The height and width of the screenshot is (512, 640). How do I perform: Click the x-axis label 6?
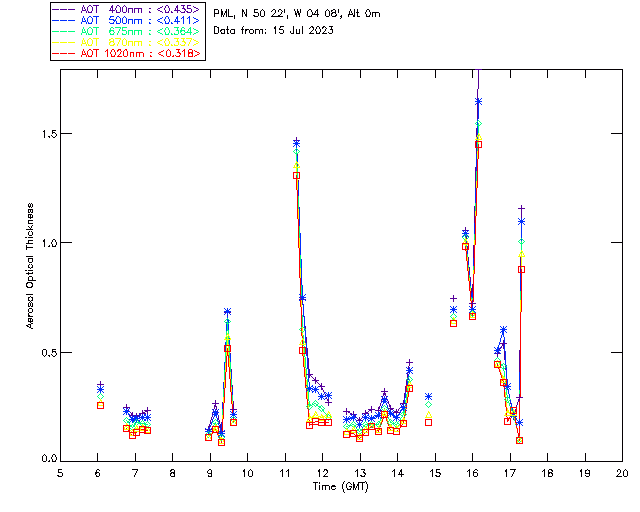(98, 473)
